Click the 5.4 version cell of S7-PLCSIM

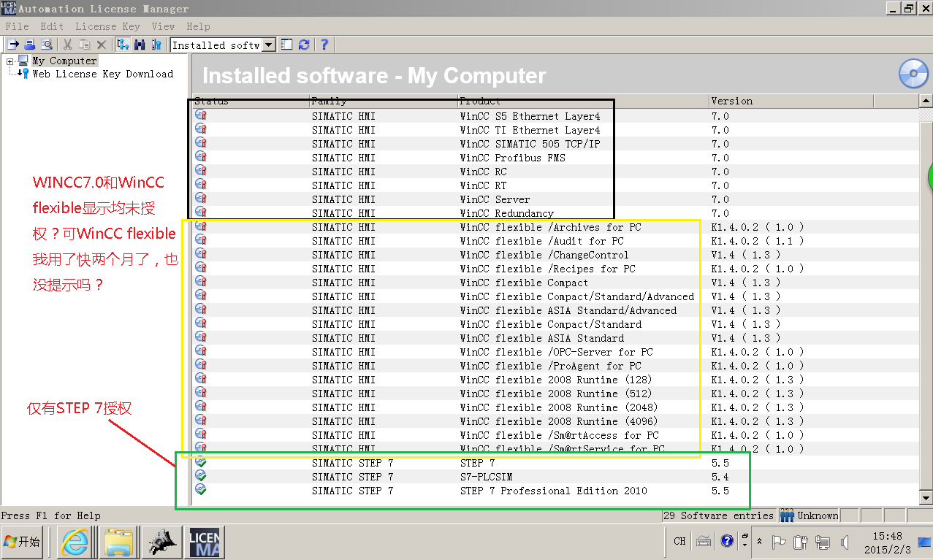point(720,477)
